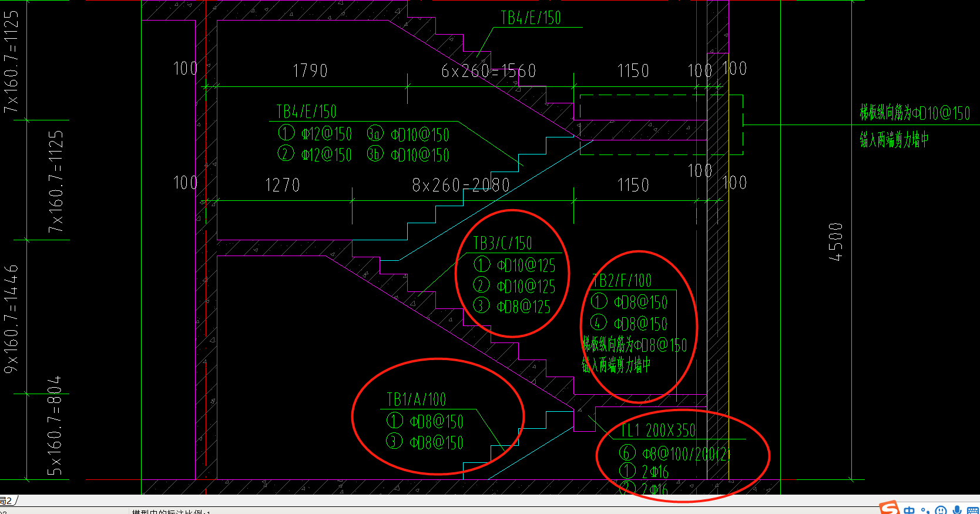Switch to the 局2 layout tab
This screenshot has height=514, width=980.
7,500
